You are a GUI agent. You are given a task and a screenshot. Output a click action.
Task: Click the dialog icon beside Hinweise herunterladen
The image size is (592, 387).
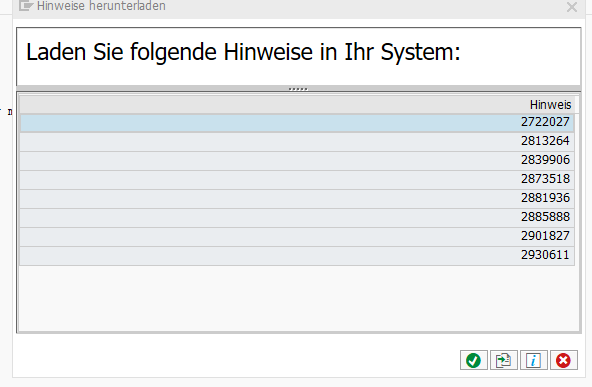(26, 5)
